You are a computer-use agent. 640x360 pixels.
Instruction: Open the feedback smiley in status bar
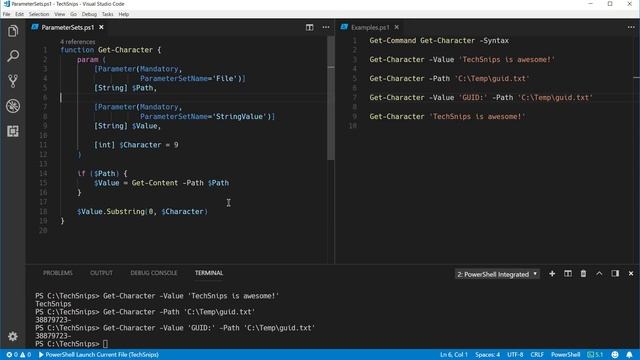point(615,355)
